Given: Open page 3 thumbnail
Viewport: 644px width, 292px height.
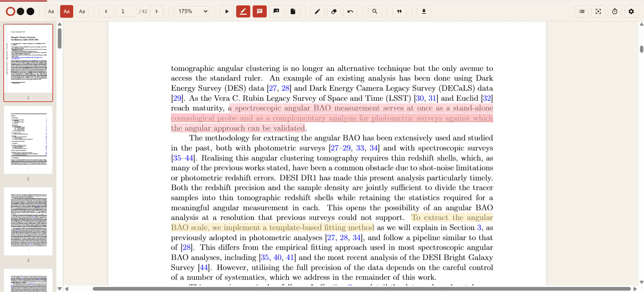Looking at the screenshot, I should tap(28, 222).
